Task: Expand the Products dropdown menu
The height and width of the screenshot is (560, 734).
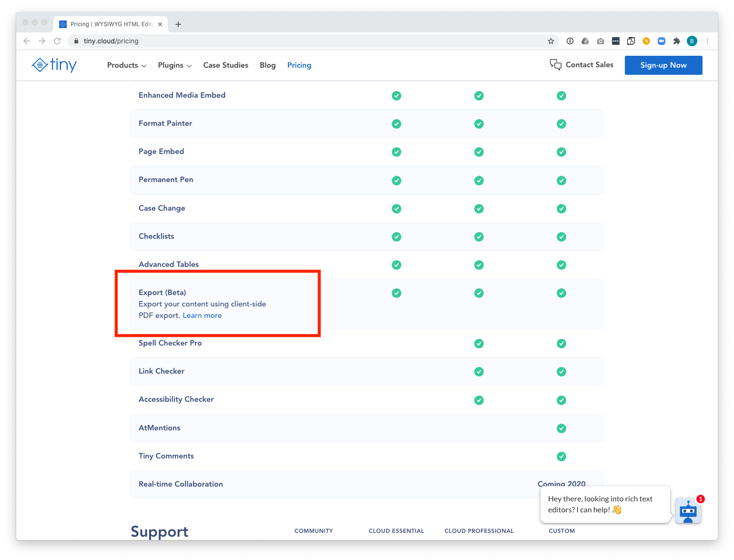Action: click(x=127, y=65)
